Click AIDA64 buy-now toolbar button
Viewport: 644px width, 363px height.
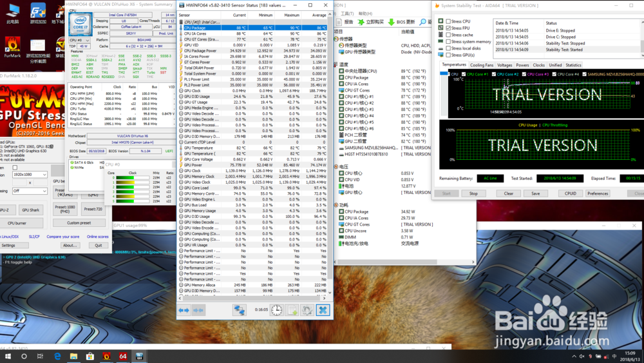click(371, 21)
